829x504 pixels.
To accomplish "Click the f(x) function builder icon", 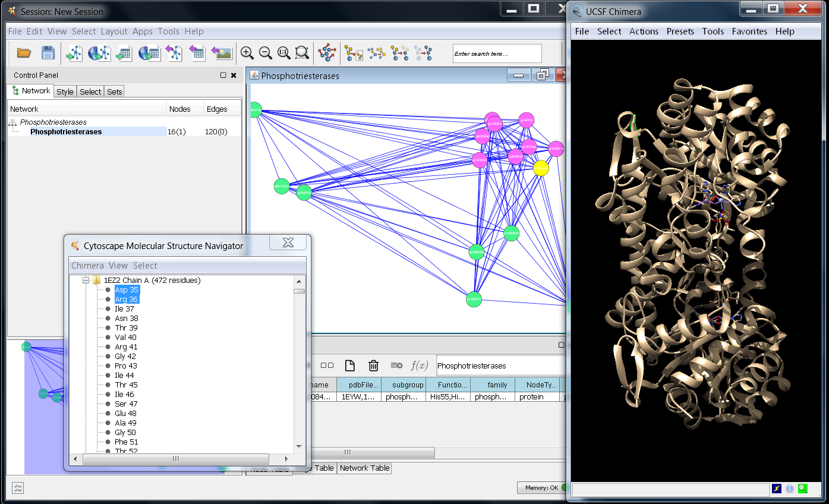I will (x=420, y=366).
